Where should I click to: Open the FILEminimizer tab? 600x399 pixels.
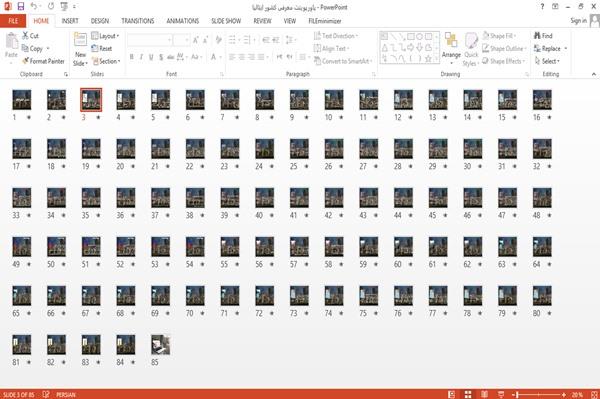(x=325, y=21)
